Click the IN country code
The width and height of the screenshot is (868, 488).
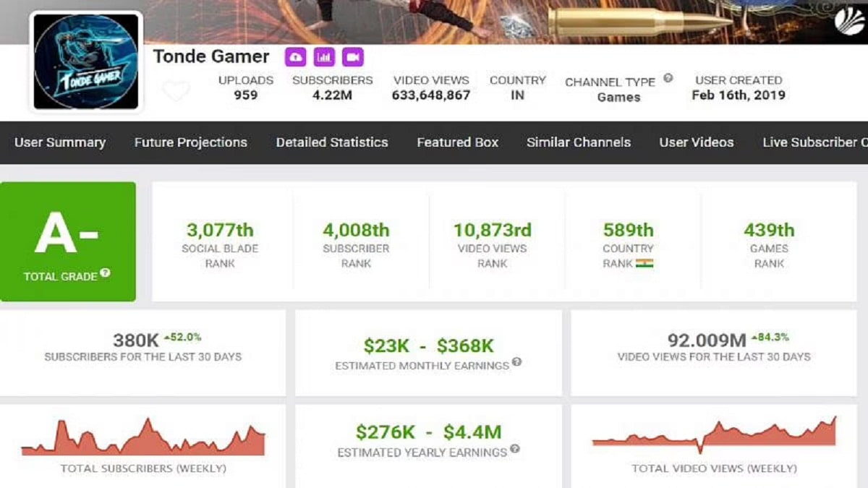pos(518,95)
